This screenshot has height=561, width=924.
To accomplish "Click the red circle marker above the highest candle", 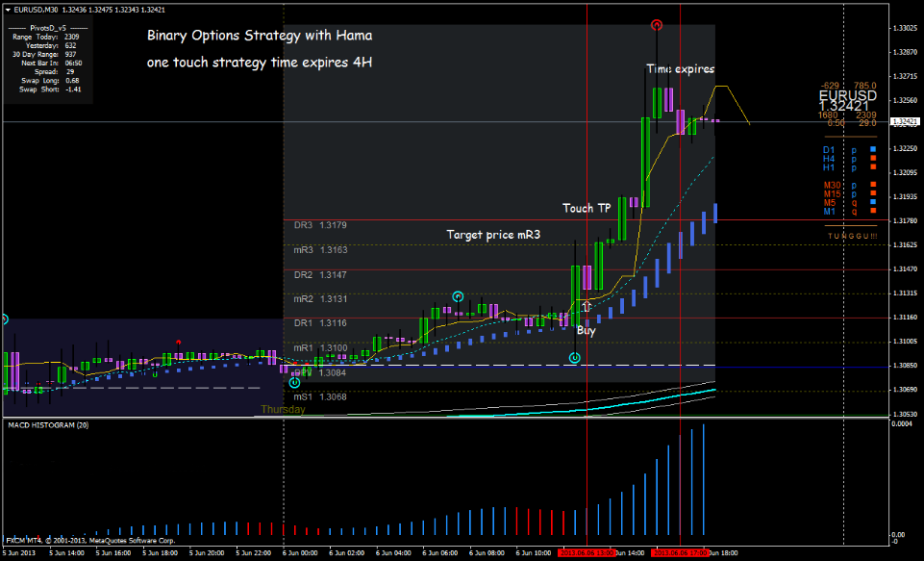I will (x=657, y=25).
